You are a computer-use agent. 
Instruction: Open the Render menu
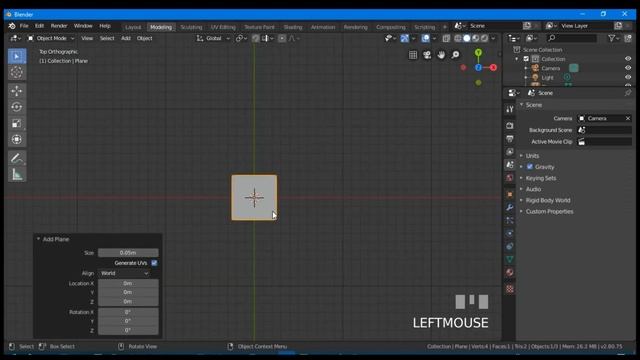pos(59,26)
